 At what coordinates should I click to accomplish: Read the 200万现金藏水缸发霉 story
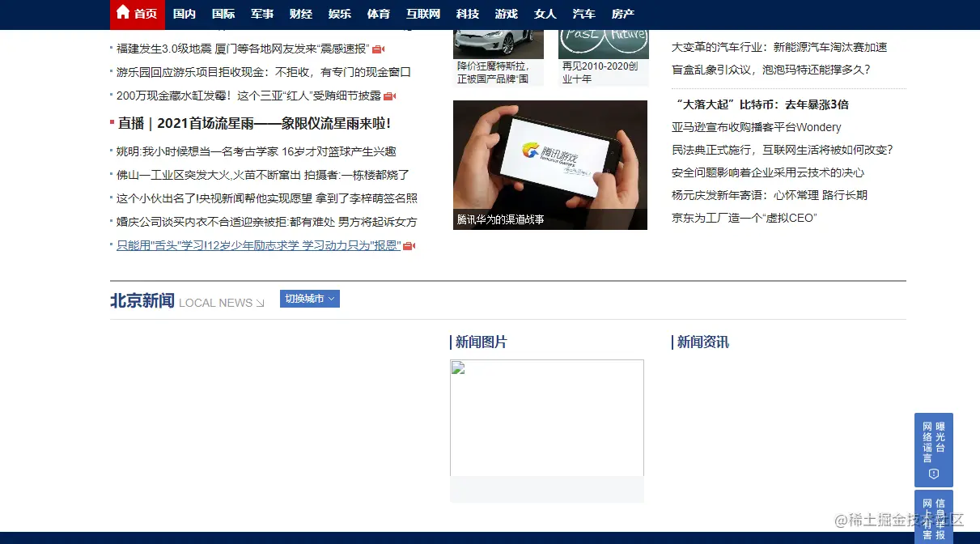tap(248, 96)
